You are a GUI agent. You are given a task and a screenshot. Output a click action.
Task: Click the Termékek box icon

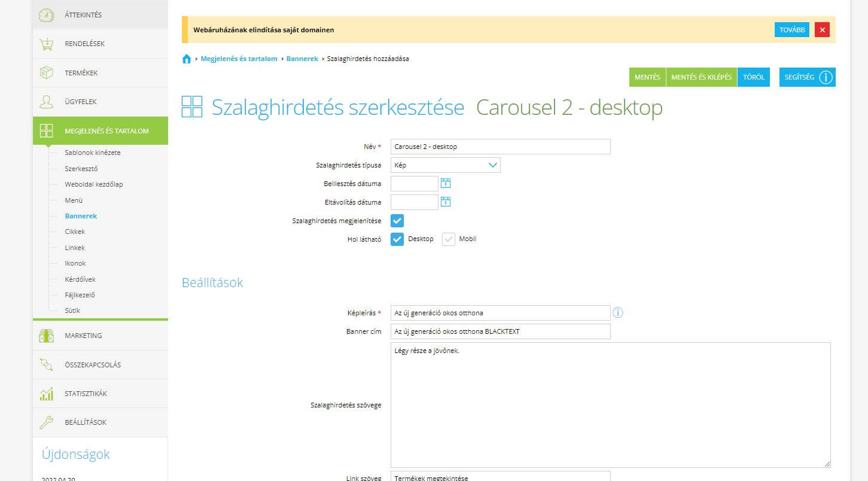[x=46, y=73]
